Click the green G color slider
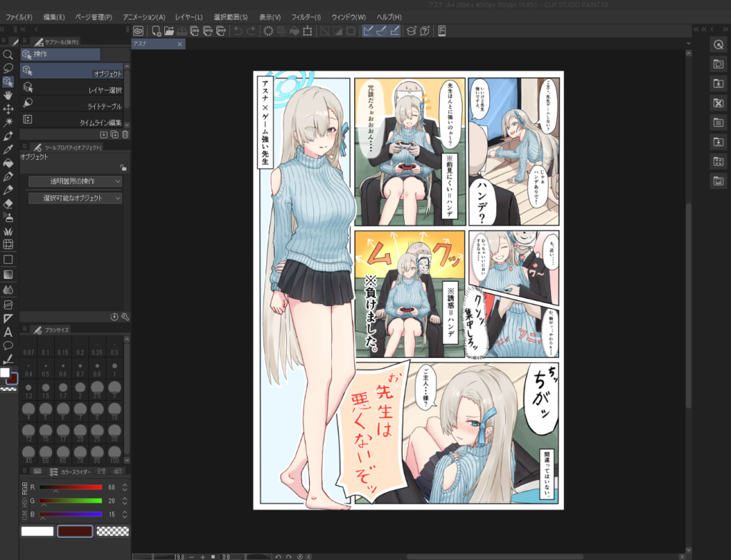 (71, 501)
